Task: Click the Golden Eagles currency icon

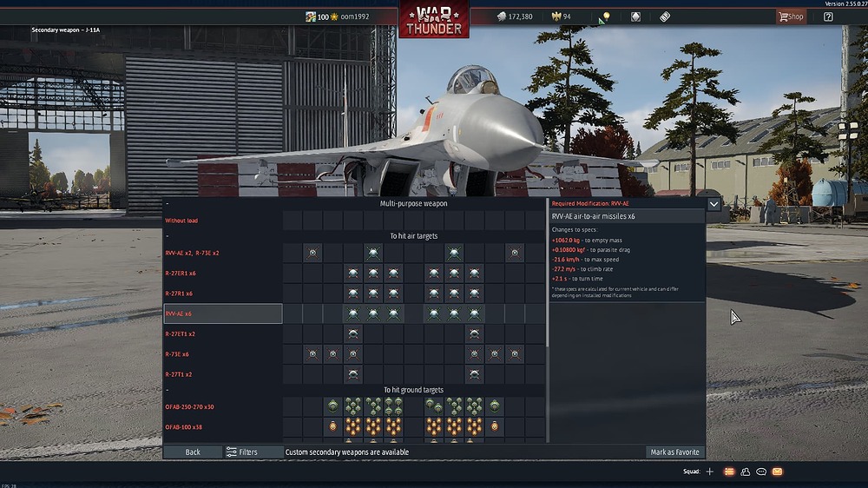Action: (556, 16)
